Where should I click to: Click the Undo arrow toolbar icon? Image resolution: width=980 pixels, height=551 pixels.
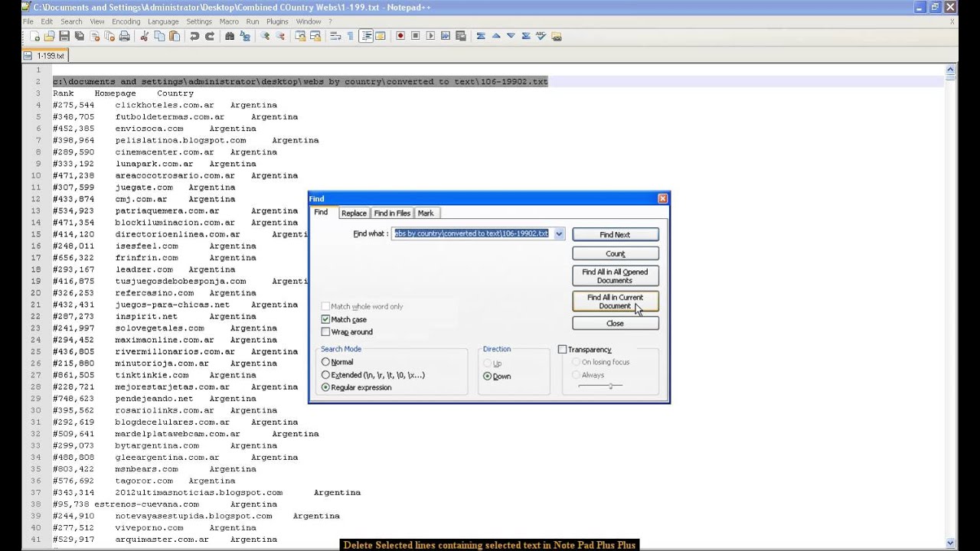194,36
